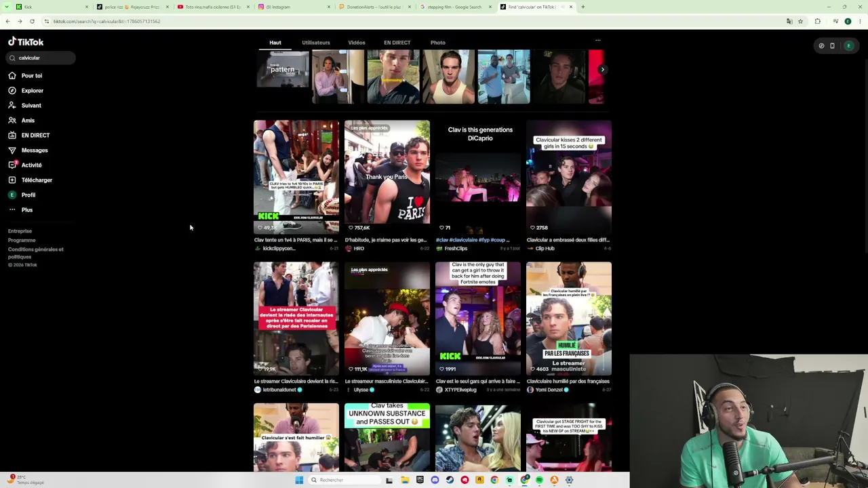The width and height of the screenshot is (868, 488).
Task: Open the Yomi Denzel uploader profile
Action: coord(549,390)
